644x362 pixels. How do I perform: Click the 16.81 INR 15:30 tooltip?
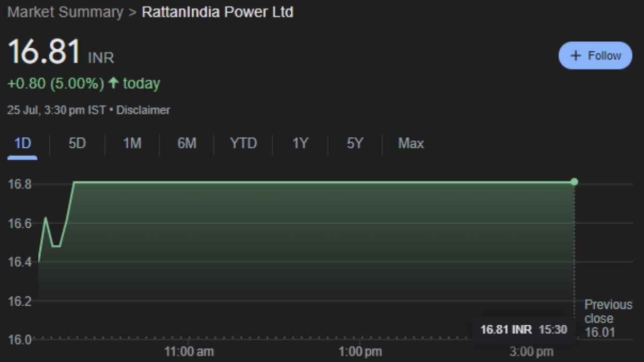pos(524,330)
